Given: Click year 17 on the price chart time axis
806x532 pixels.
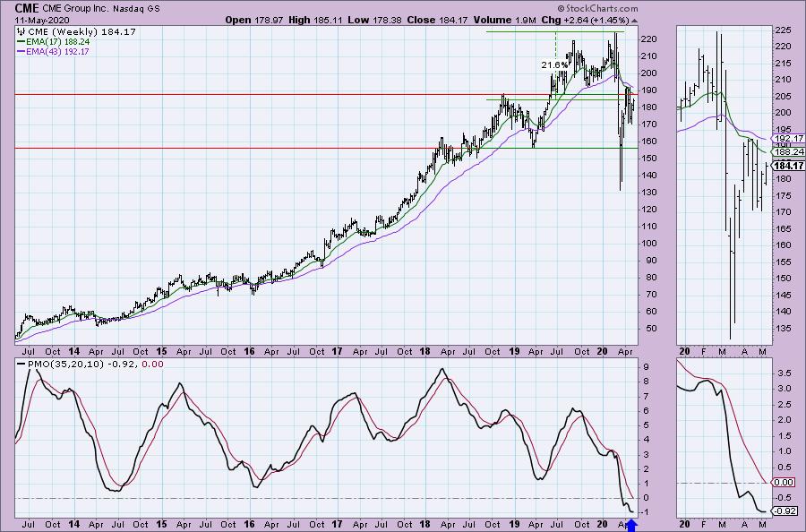Looking at the screenshot, I should click(x=337, y=352).
